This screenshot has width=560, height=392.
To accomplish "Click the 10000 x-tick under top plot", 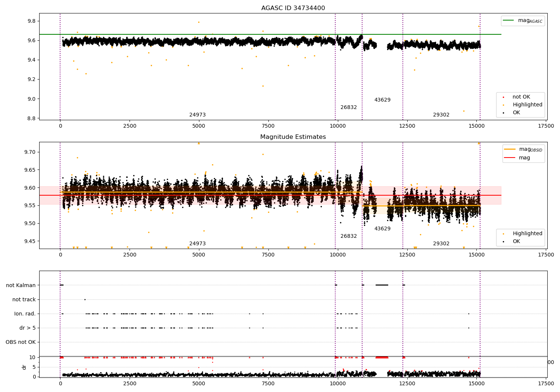I will pos(337,126).
